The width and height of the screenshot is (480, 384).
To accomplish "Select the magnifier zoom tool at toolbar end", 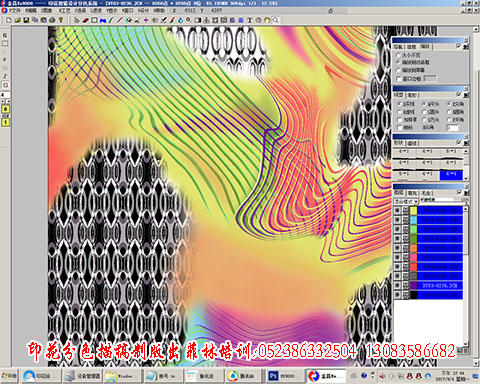I will pos(276,20).
